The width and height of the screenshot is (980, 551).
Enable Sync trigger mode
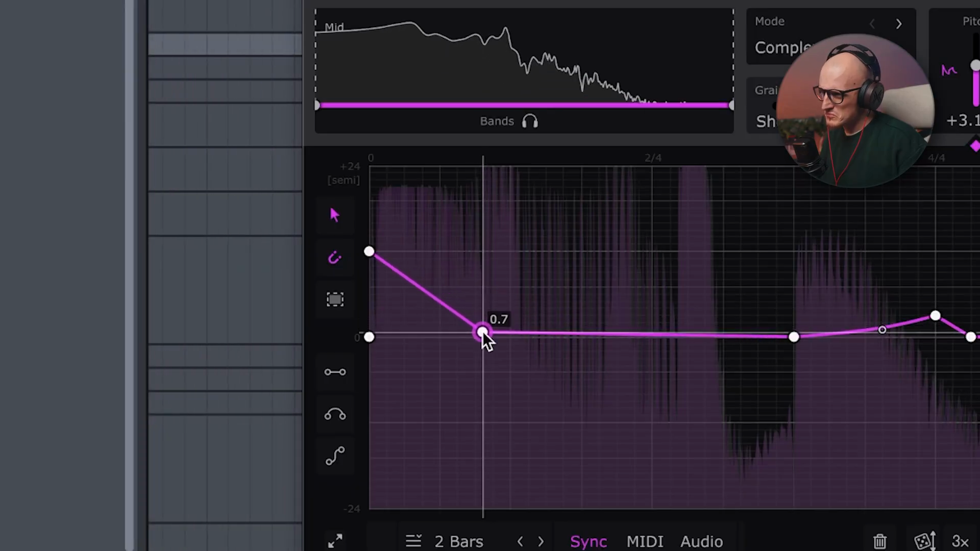pos(588,541)
